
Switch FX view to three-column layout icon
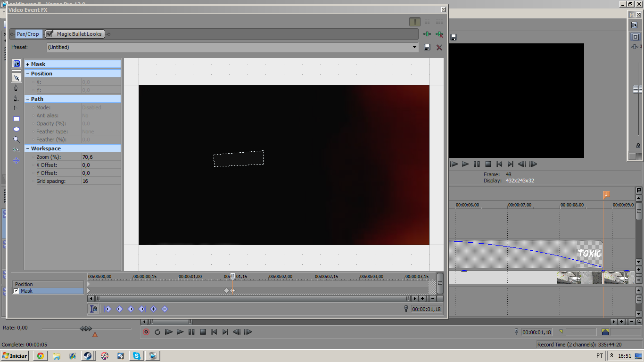[x=439, y=22]
